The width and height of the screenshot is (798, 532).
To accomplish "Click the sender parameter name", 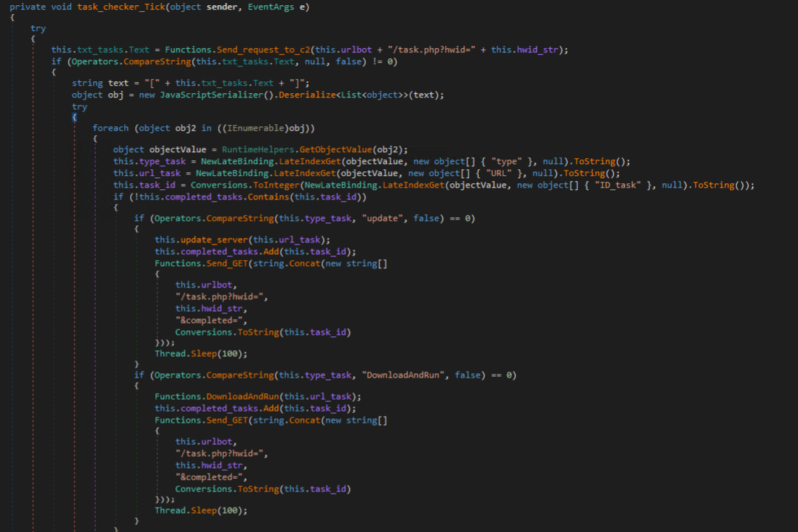I will [x=222, y=7].
